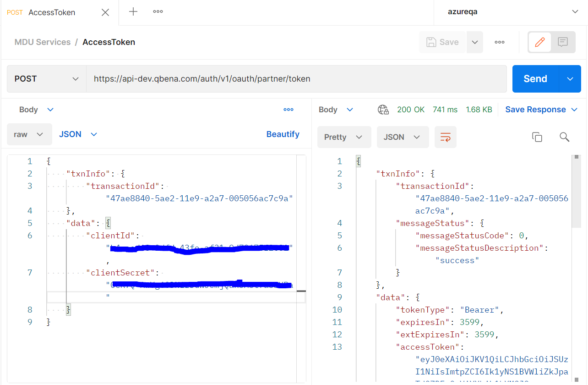The width and height of the screenshot is (588, 385).
Task: Click "Bearer" tokenType value in response
Action: tap(479, 310)
